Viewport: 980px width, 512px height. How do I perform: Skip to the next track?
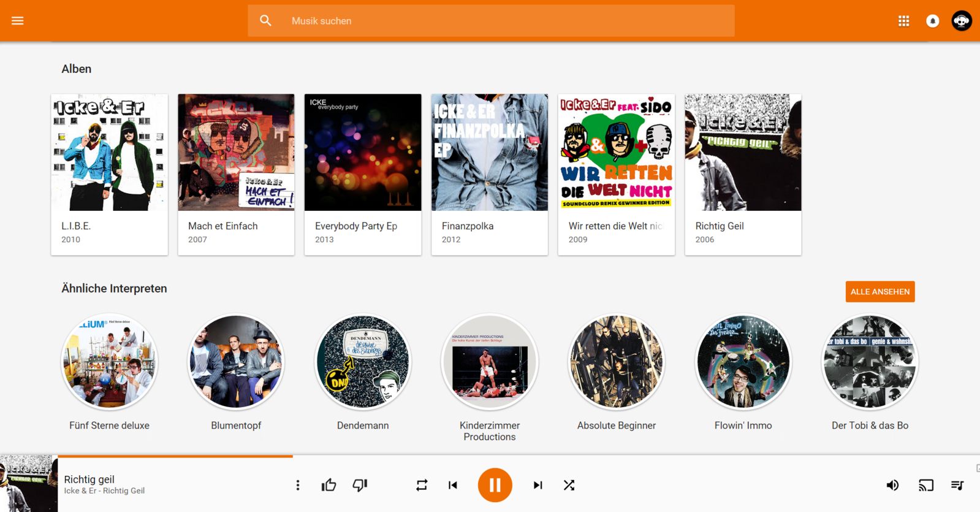(x=537, y=485)
